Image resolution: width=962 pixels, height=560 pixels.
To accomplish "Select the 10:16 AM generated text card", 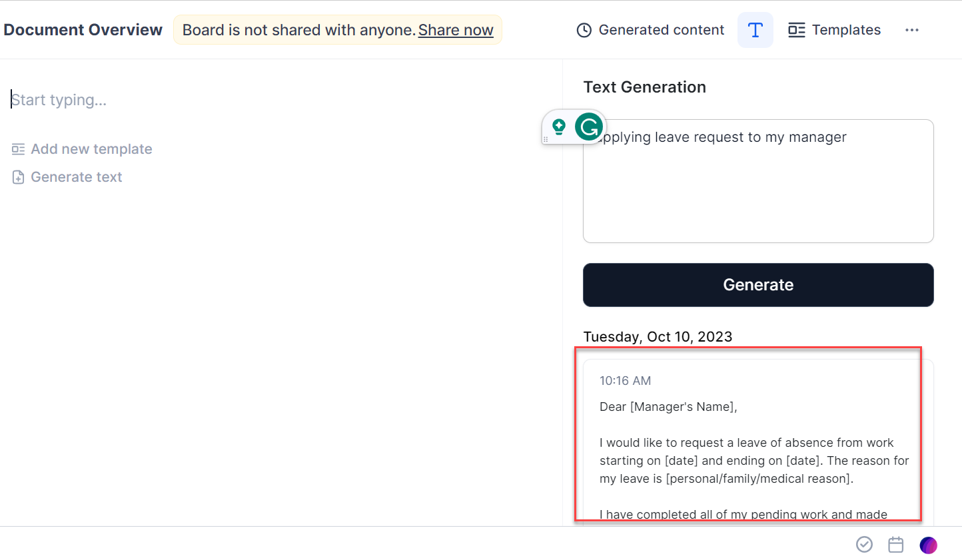I will point(753,439).
